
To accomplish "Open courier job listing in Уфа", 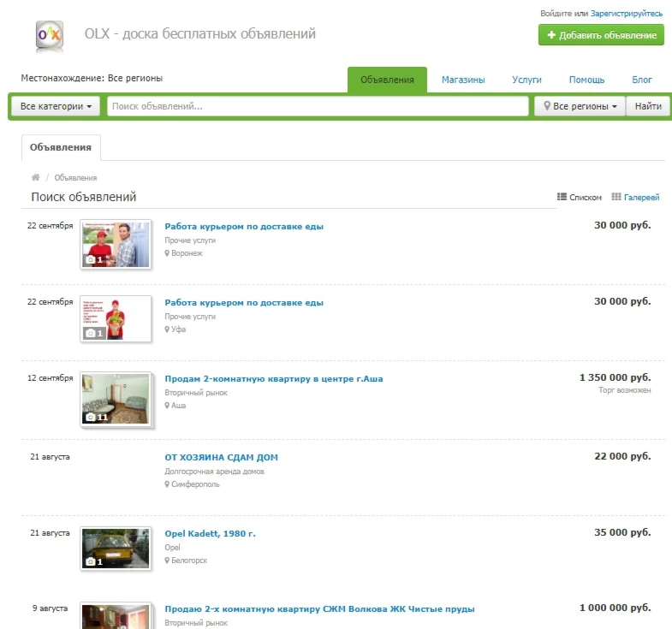I will [244, 302].
